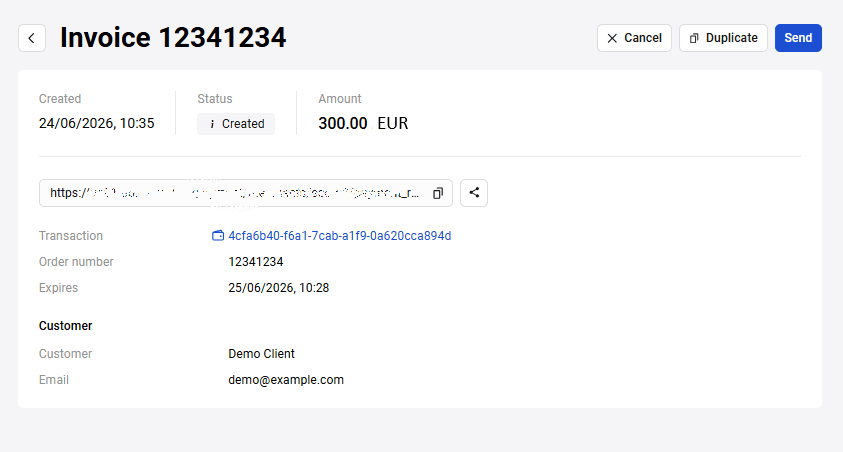843x452 pixels.
Task: Send the invoice with the blue Send button
Action: tap(798, 38)
